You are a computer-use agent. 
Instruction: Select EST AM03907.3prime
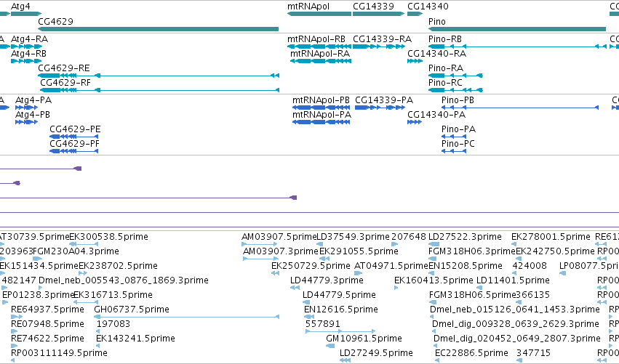coord(281,251)
